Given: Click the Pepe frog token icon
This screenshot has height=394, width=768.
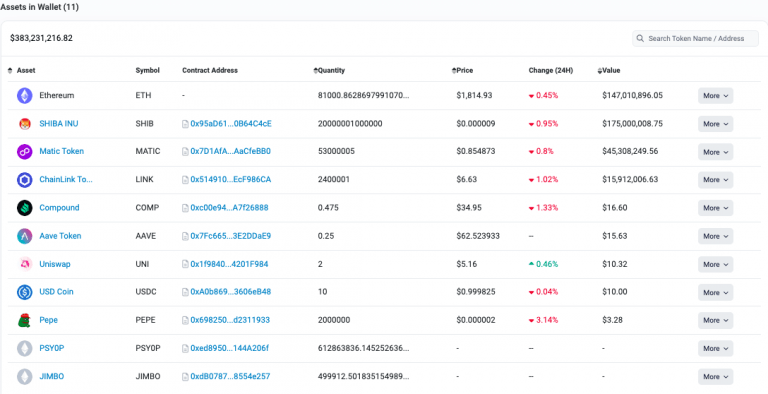Looking at the screenshot, I should pyautogui.click(x=24, y=320).
